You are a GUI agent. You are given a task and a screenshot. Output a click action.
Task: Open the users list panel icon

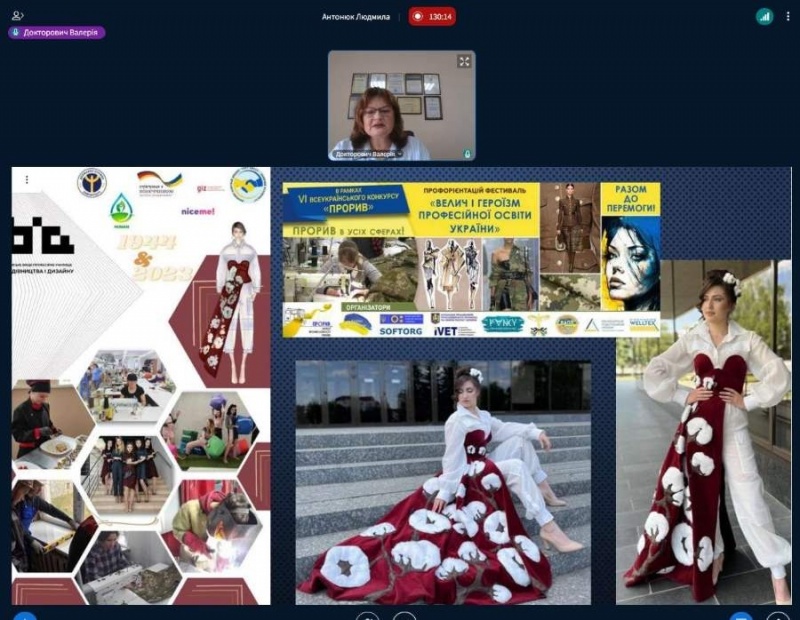click(x=17, y=16)
